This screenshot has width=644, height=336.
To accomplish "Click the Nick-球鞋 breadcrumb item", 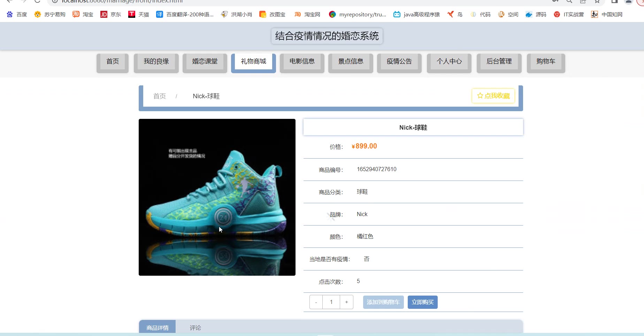I will click(206, 96).
